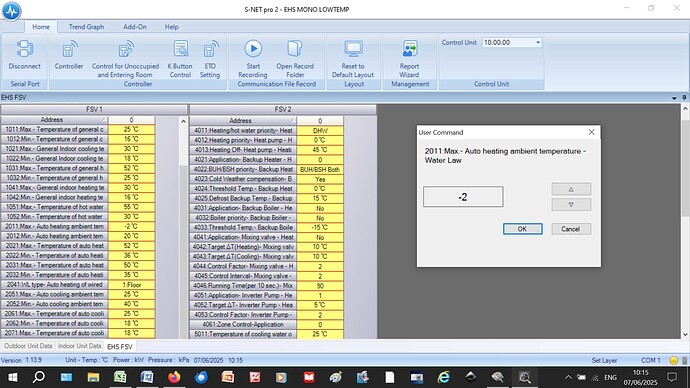Pin the EHS FSV panel

pyautogui.click(x=684, y=98)
